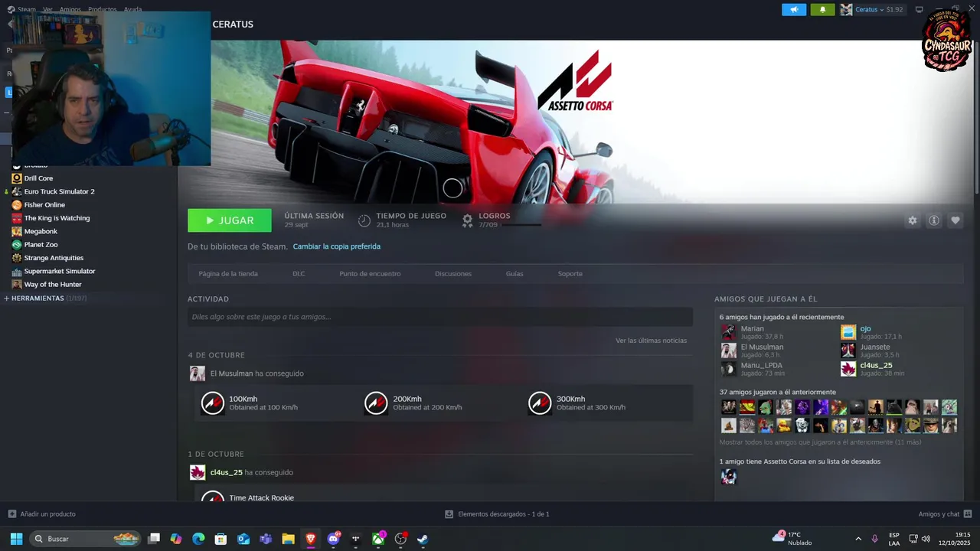This screenshot has height=551, width=980.
Task: Open Brave browser from taskbar
Action: coord(311,539)
